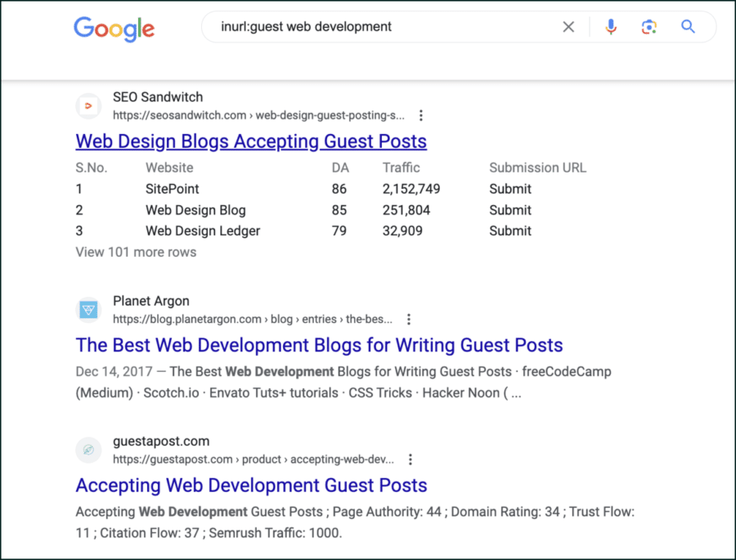Click the Google voice search microphone icon
The width and height of the screenshot is (736, 560).
(611, 26)
